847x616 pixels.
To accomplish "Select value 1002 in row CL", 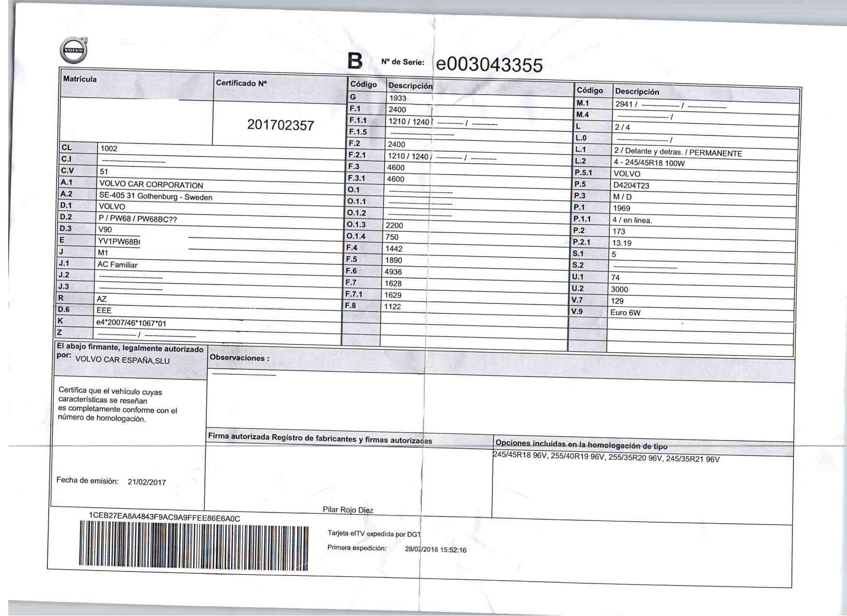I will click(109, 149).
